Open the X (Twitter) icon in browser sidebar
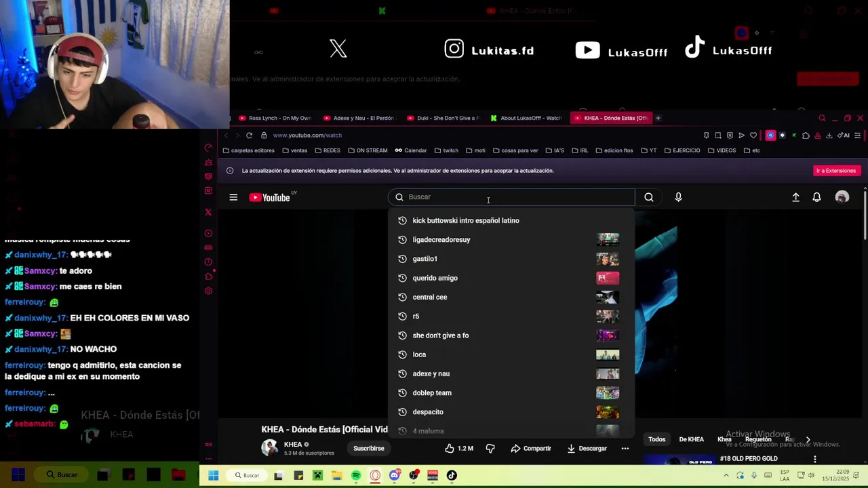This screenshot has width=868, height=488. coord(208,212)
